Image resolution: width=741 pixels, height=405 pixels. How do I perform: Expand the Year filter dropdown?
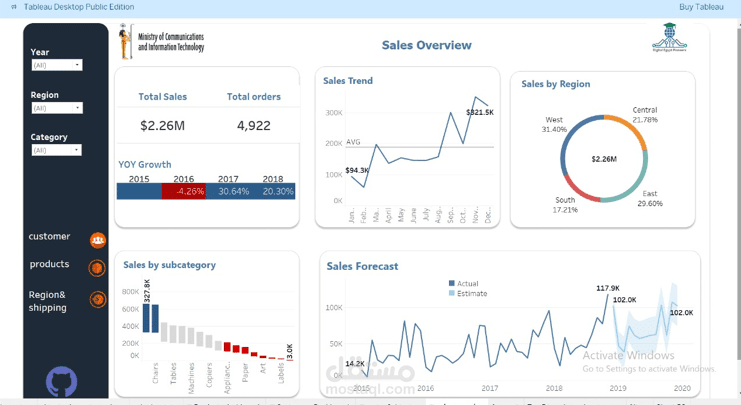pos(57,65)
